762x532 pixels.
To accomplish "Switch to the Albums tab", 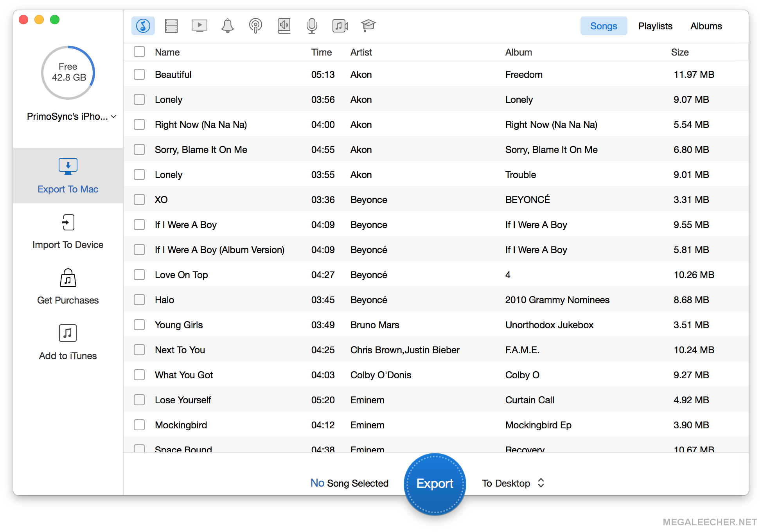I will pos(706,26).
